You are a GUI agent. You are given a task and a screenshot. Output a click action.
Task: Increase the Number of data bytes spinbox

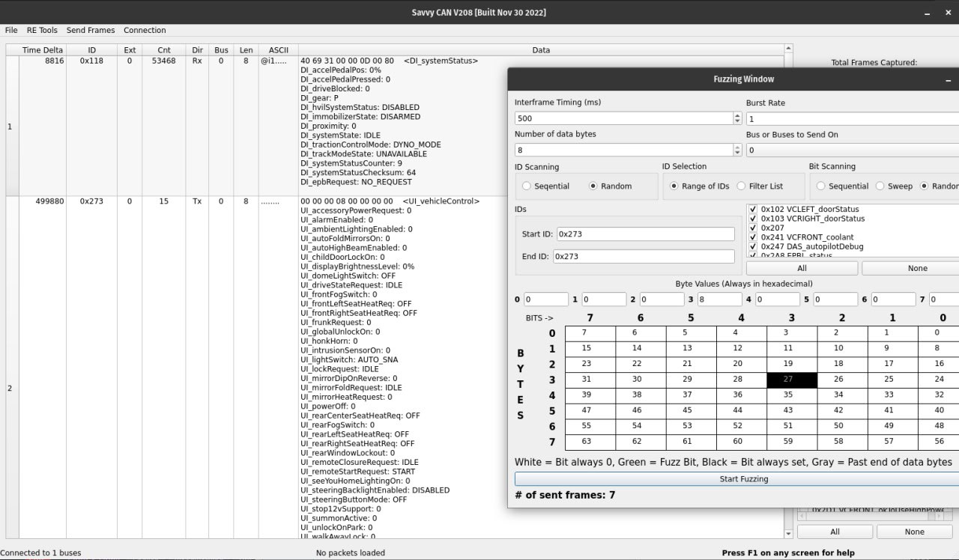coord(737,147)
